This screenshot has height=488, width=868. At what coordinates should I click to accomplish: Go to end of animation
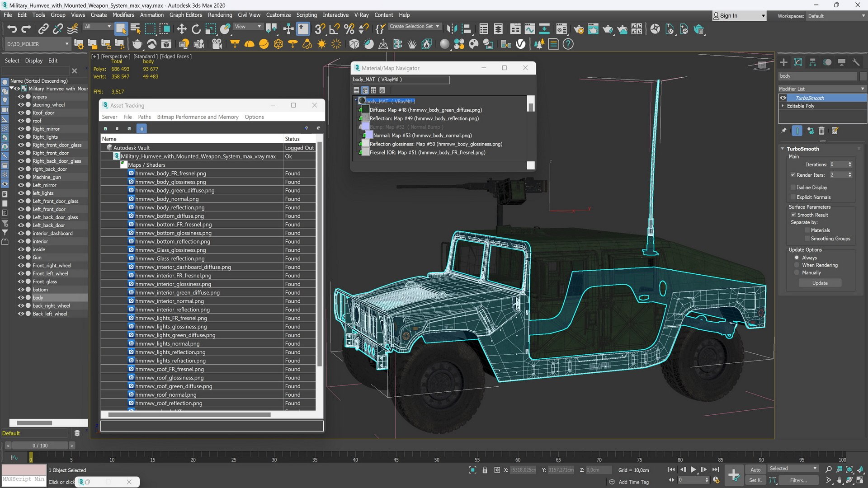(x=716, y=470)
